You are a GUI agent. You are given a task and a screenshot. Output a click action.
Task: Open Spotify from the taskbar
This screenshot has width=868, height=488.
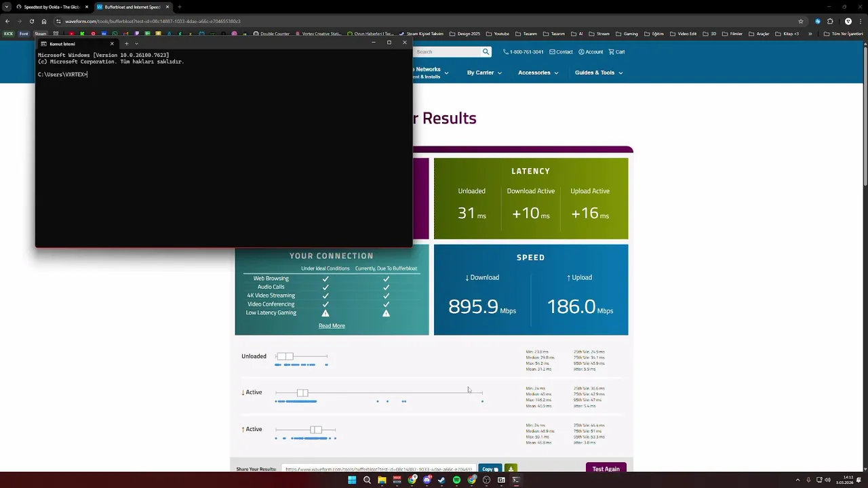[456, 480]
